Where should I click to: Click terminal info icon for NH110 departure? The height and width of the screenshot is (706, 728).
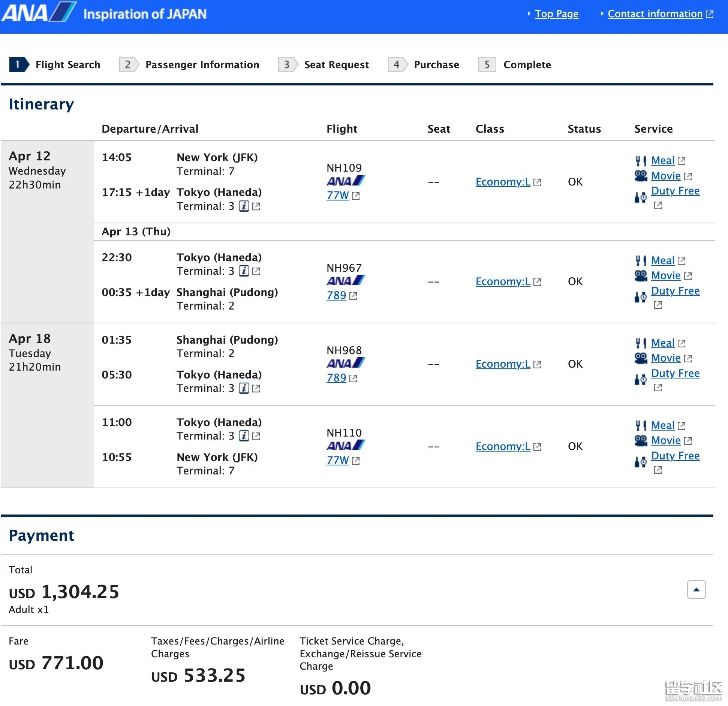(244, 436)
